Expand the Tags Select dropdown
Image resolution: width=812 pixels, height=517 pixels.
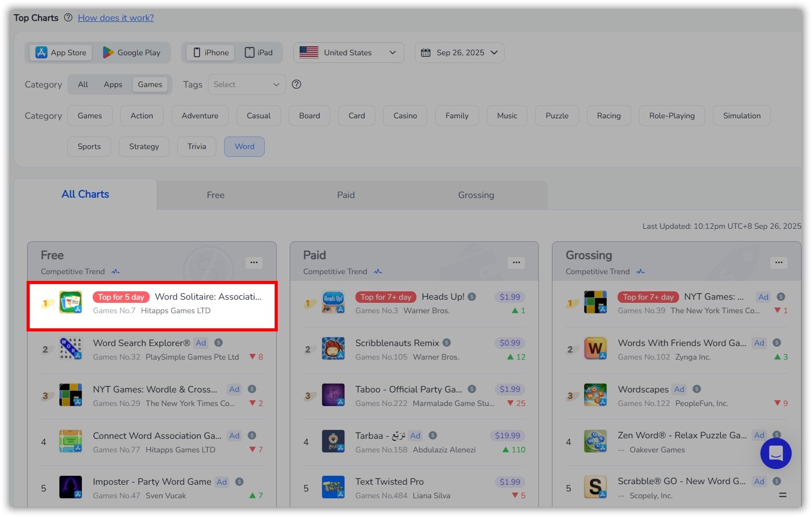[247, 84]
